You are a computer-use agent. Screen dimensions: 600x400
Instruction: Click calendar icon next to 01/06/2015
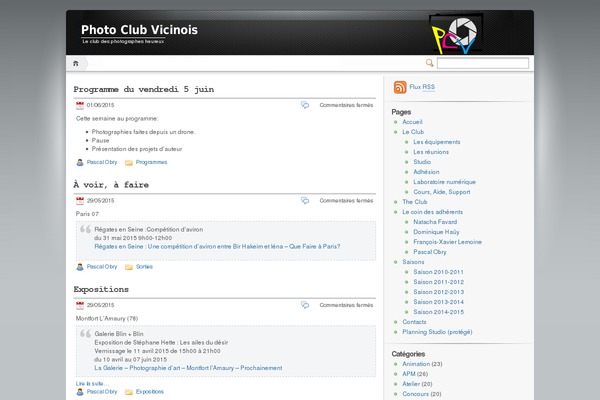click(80, 105)
